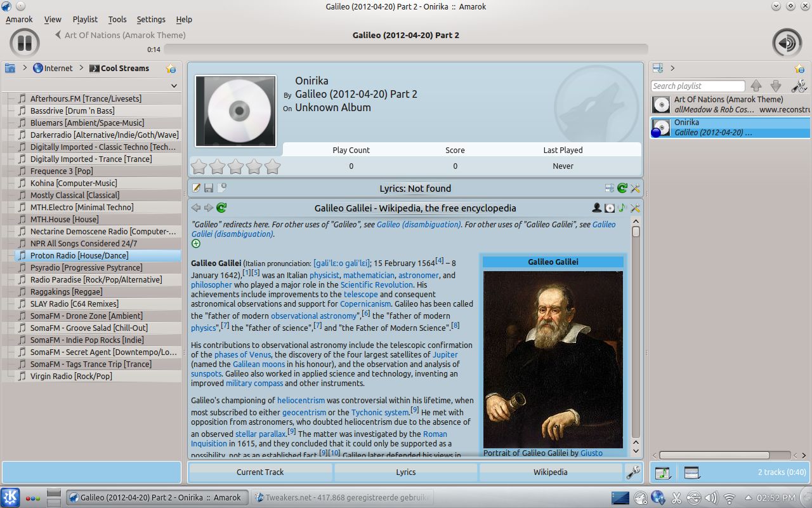Open the Help menu
Viewport: 812px width, 508px height.
pyautogui.click(x=184, y=19)
